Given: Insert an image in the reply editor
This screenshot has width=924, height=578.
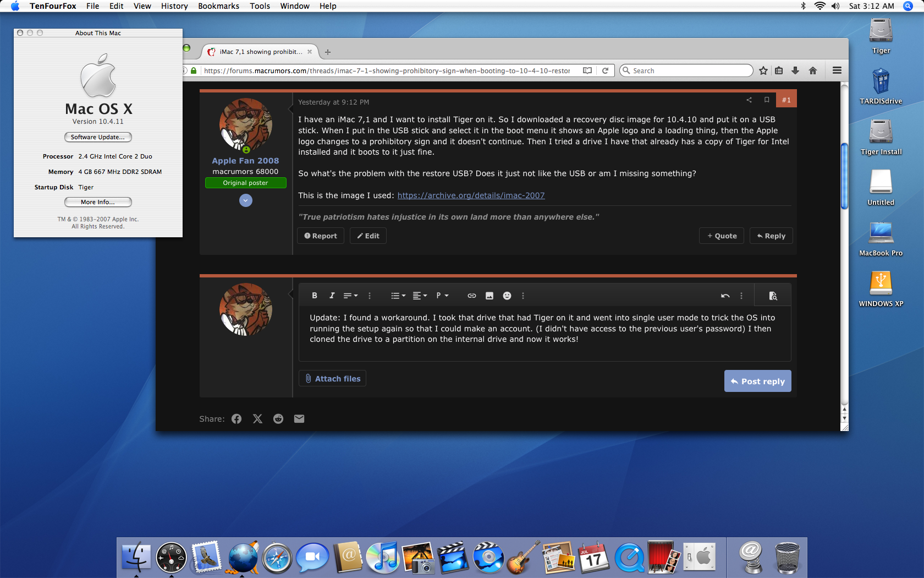Looking at the screenshot, I should 490,296.
